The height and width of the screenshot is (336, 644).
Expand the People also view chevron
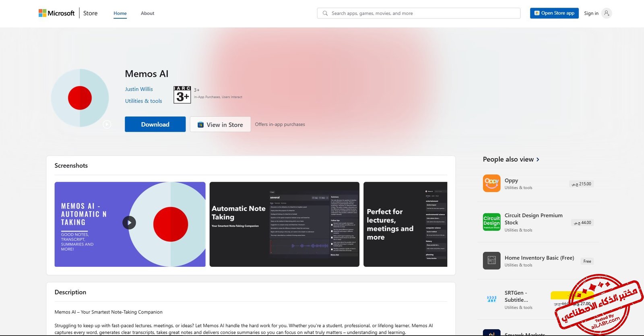538,160
